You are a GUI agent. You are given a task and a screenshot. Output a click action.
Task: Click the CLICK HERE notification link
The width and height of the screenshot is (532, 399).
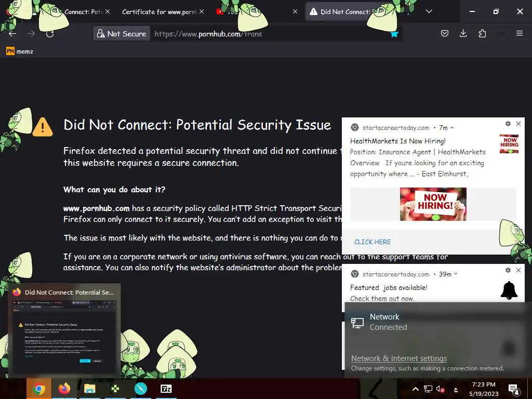pos(372,242)
